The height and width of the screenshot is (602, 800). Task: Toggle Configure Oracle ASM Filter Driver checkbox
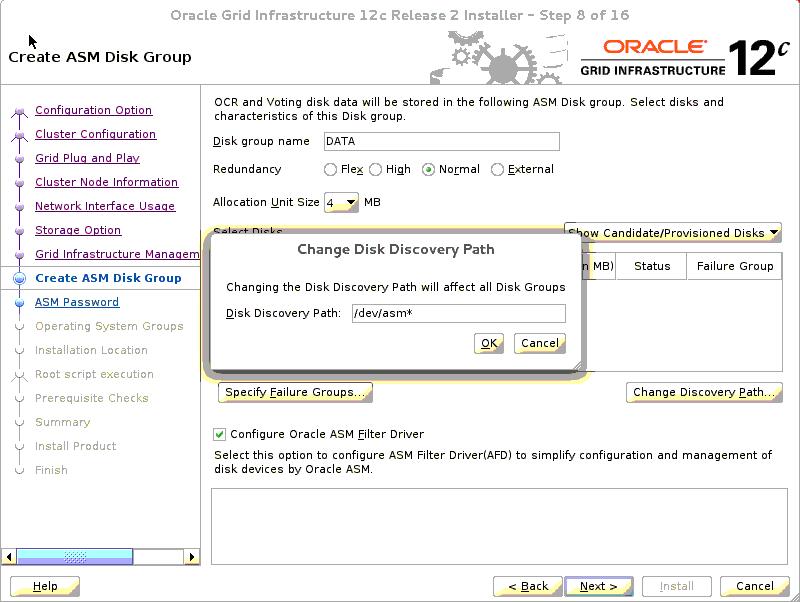pos(219,434)
